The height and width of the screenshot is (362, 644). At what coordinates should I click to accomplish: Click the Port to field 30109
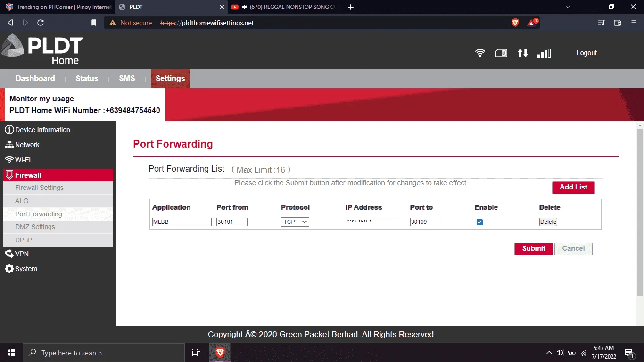pyautogui.click(x=426, y=222)
